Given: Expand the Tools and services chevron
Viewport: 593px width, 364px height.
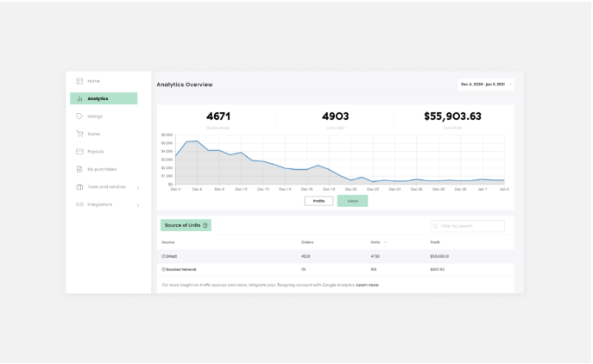Looking at the screenshot, I should (x=138, y=187).
